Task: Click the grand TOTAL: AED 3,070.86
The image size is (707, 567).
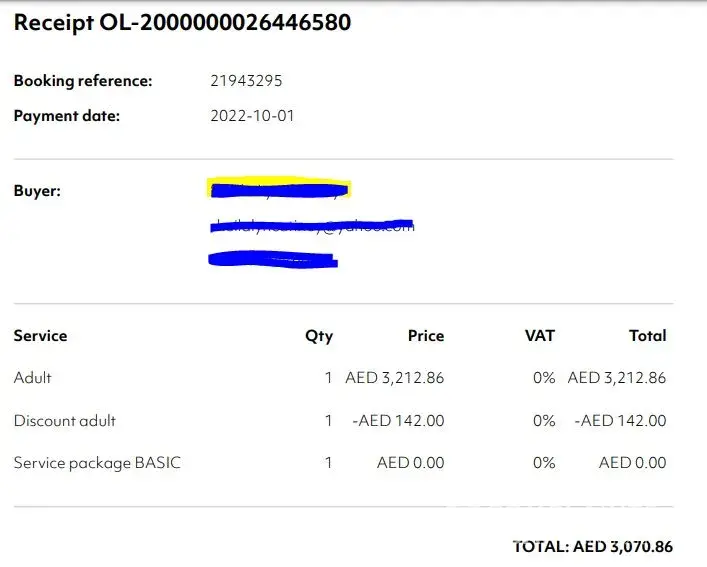Action: coord(593,547)
